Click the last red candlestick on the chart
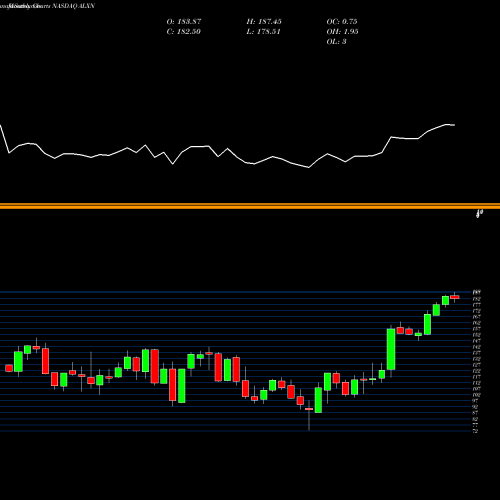Image resolution: width=500 pixels, height=500 pixels. (455, 297)
